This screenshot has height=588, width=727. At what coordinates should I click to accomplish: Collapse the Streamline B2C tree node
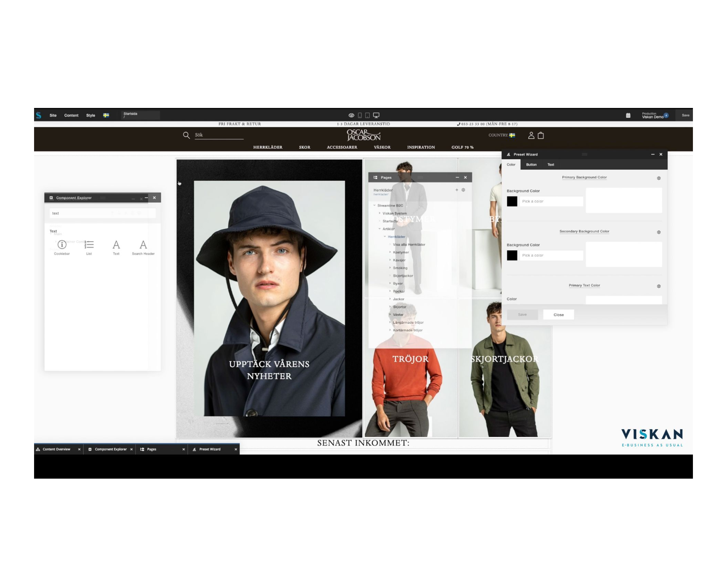point(375,206)
